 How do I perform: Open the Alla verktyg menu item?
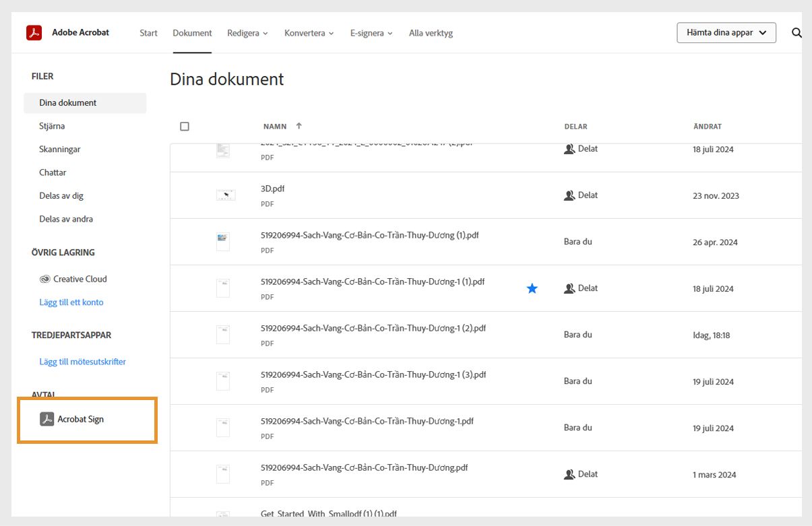point(431,33)
